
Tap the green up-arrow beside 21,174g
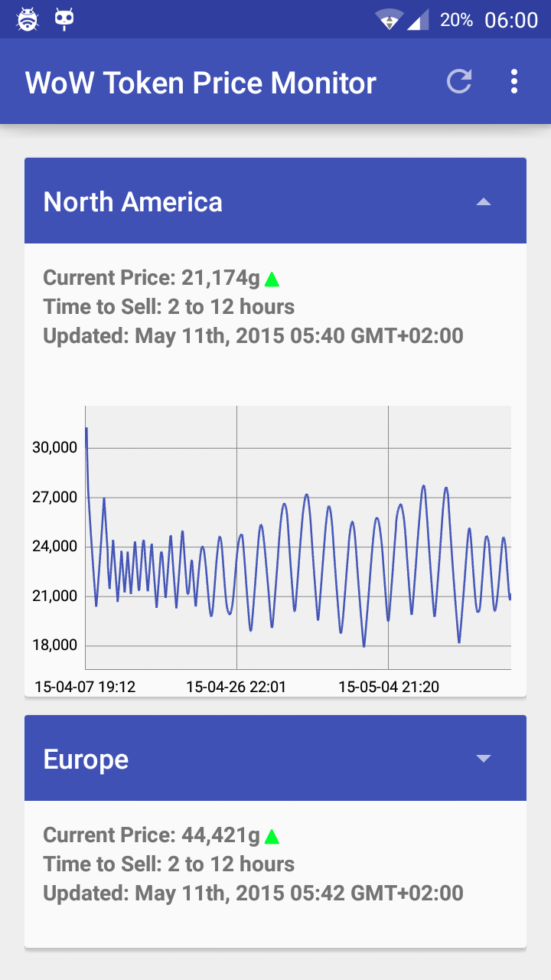point(272,279)
